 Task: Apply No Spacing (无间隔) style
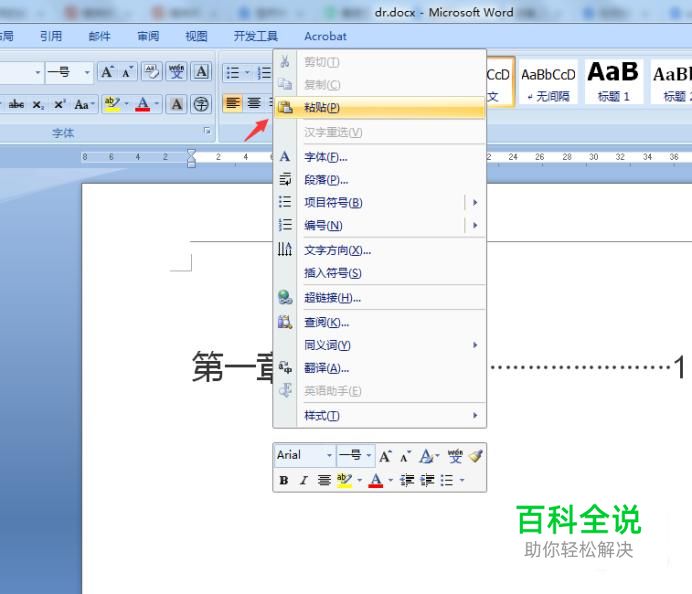tap(548, 83)
